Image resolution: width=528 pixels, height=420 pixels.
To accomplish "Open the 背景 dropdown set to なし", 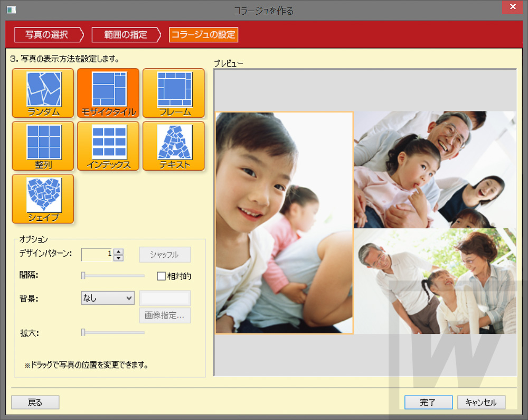I will (108, 298).
